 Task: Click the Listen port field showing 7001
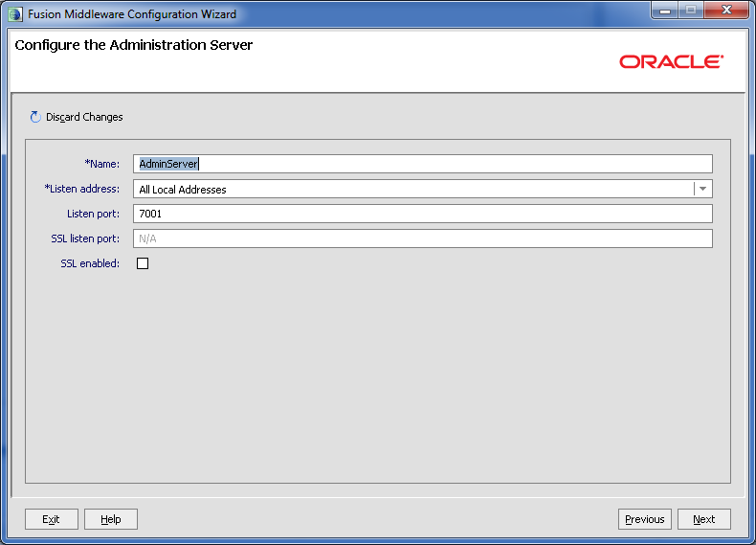tap(423, 214)
